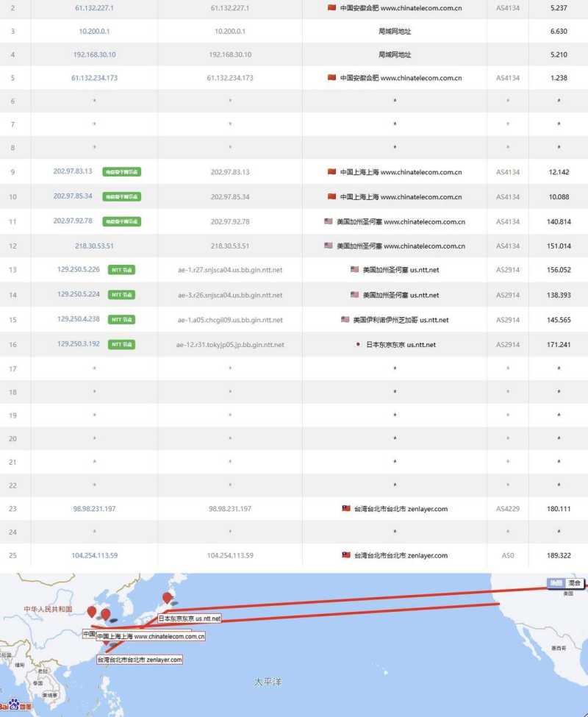Click the China flag icon on hop 10
588x717 pixels.
(x=331, y=197)
